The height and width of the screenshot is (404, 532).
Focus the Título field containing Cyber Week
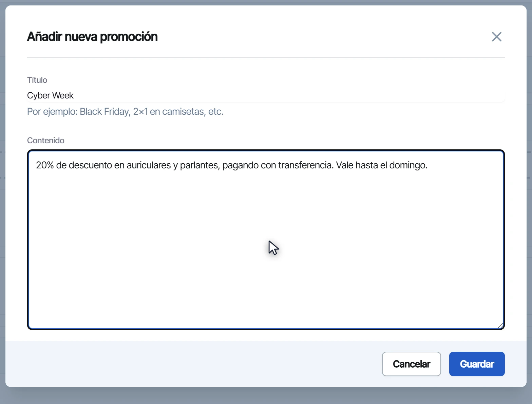coord(266,95)
